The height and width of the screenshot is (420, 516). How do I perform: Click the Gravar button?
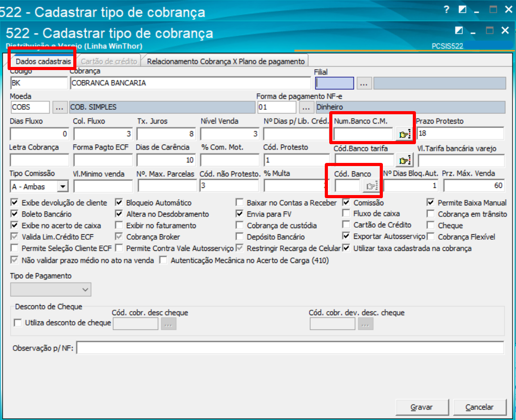(422, 407)
